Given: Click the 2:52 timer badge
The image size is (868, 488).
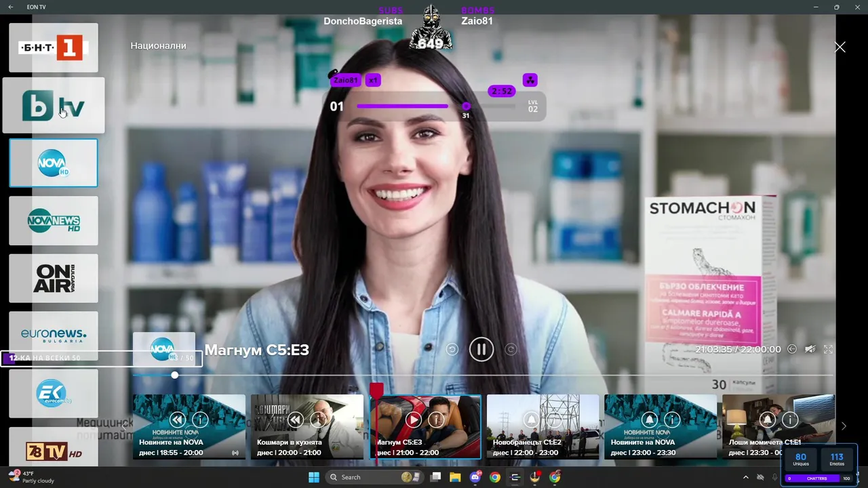Looking at the screenshot, I should 502,91.
